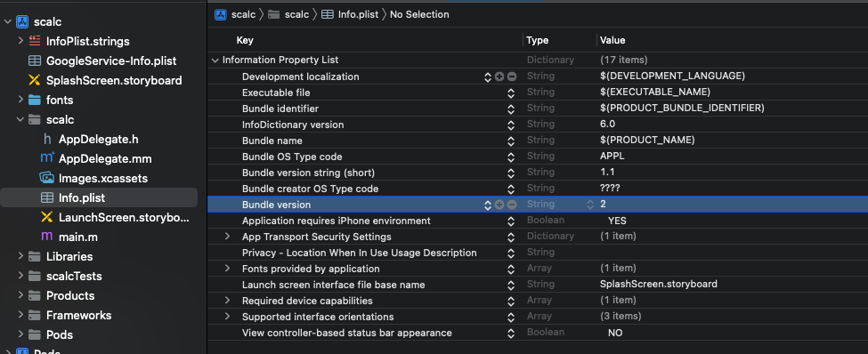Click the YES value for iPhone environment
The image size is (868, 354).
[x=617, y=221]
